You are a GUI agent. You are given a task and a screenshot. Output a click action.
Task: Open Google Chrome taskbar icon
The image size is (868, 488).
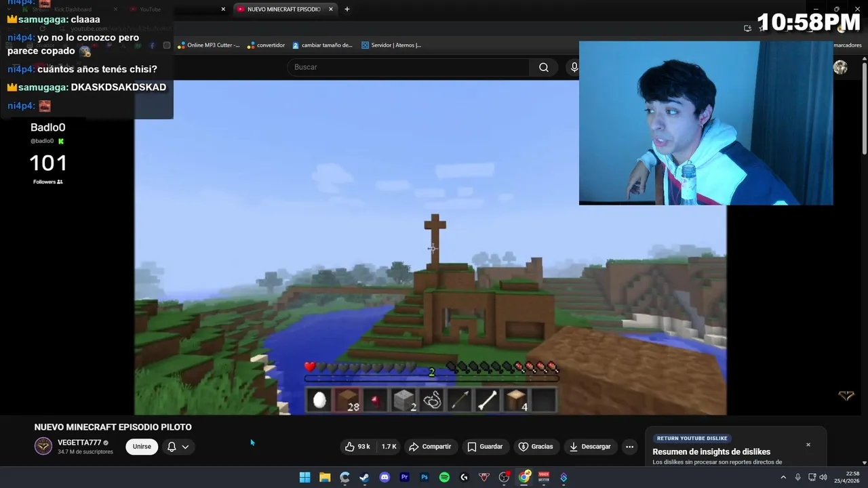[x=524, y=477]
